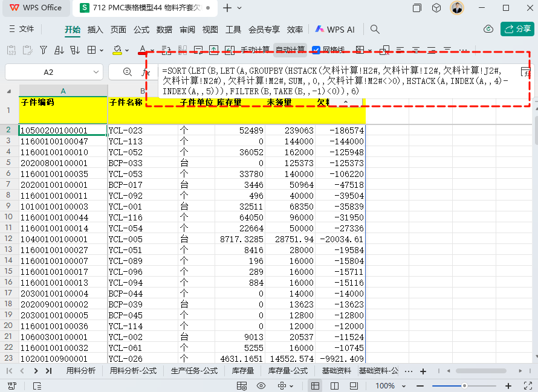538x392 pixels.
Task: Sort descending using the second sort icon
Action: click(x=75, y=50)
